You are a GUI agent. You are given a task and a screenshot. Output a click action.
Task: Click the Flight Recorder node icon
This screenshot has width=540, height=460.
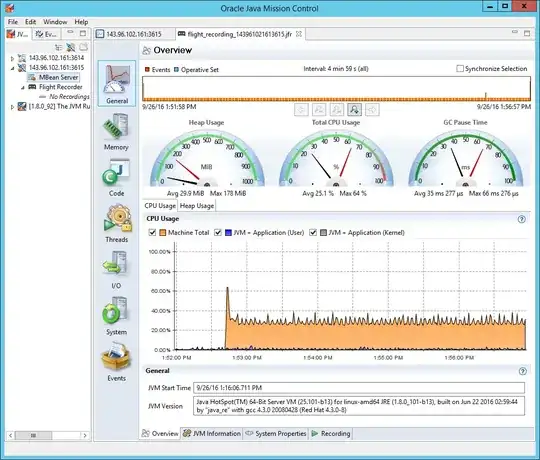coord(32,87)
